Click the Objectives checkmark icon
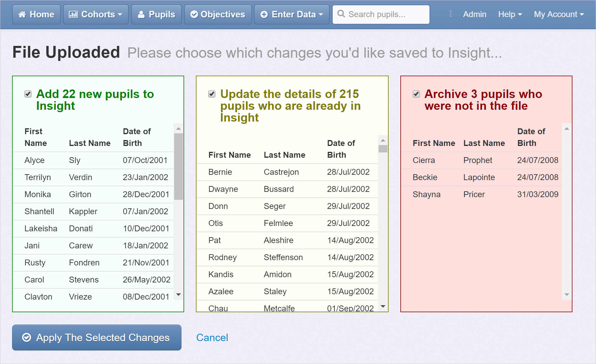596x364 pixels. [x=194, y=14]
